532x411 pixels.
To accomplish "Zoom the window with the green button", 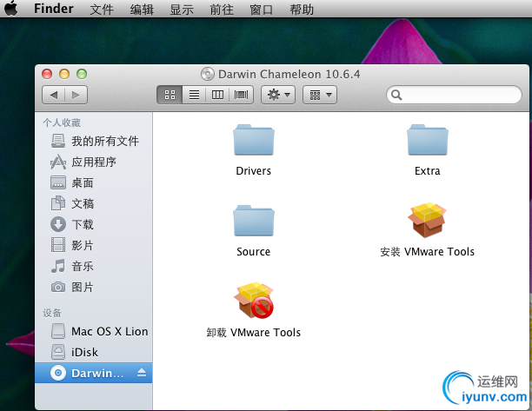I will click(x=82, y=74).
